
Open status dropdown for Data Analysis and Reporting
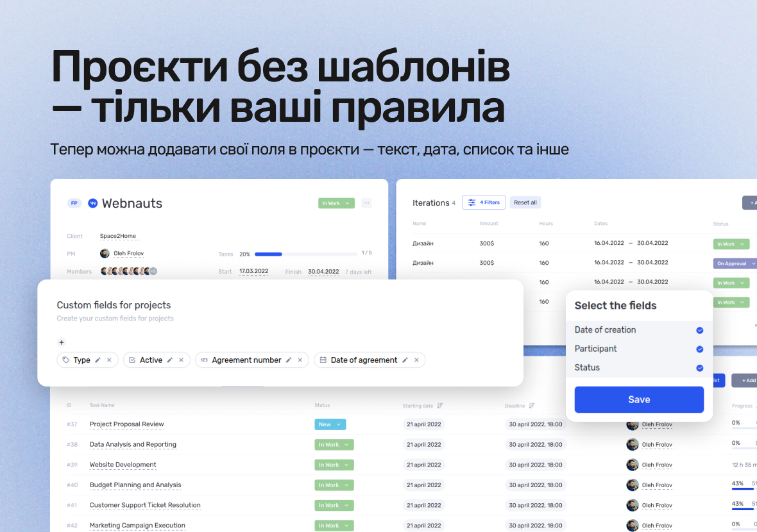[x=334, y=445]
